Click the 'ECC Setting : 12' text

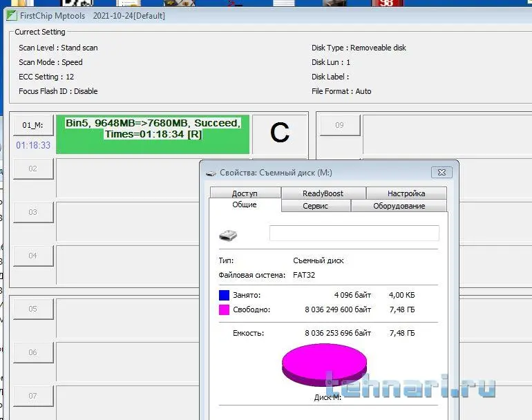[46, 77]
